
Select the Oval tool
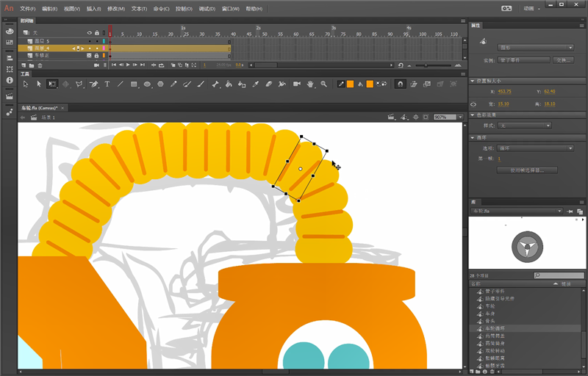click(x=148, y=84)
